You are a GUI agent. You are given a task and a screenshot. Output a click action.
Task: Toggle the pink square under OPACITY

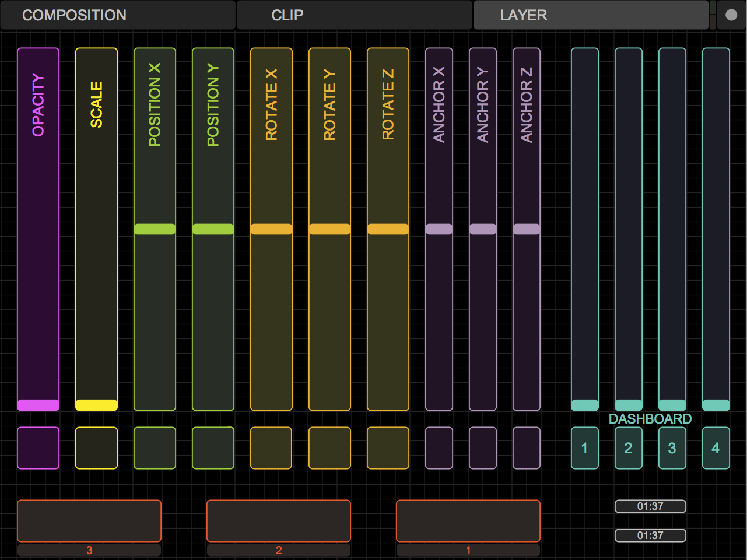[38, 448]
